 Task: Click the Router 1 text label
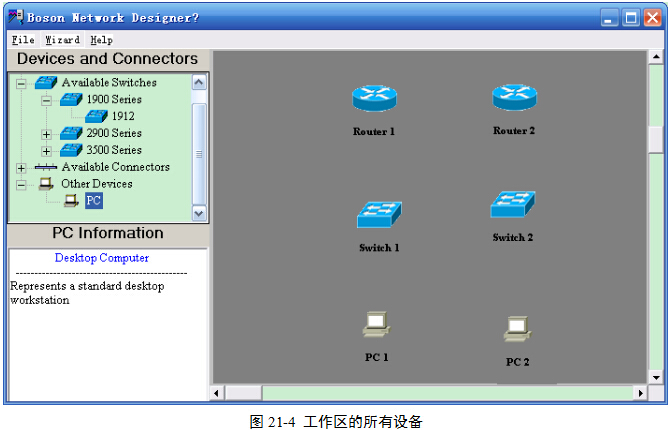374,132
